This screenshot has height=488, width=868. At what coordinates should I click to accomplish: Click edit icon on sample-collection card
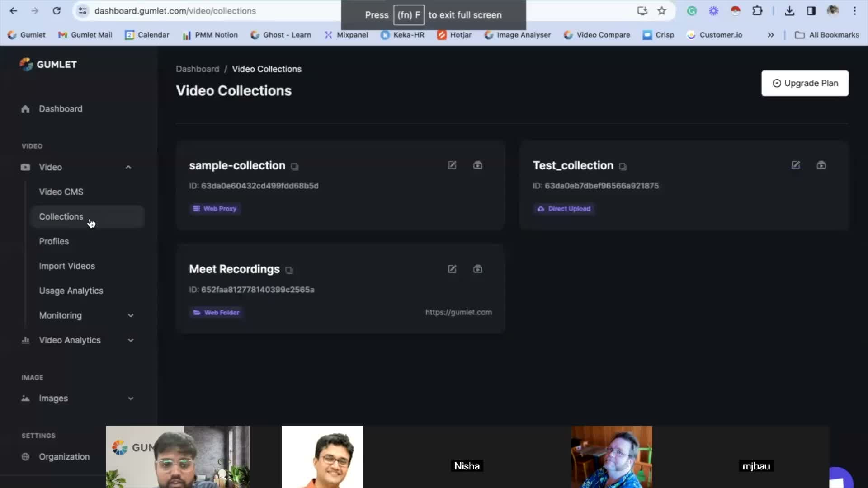click(x=452, y=165)
